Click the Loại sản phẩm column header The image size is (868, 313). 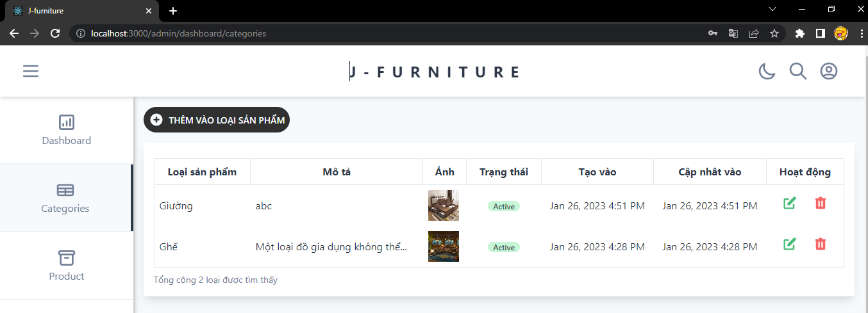click(202, 172)
